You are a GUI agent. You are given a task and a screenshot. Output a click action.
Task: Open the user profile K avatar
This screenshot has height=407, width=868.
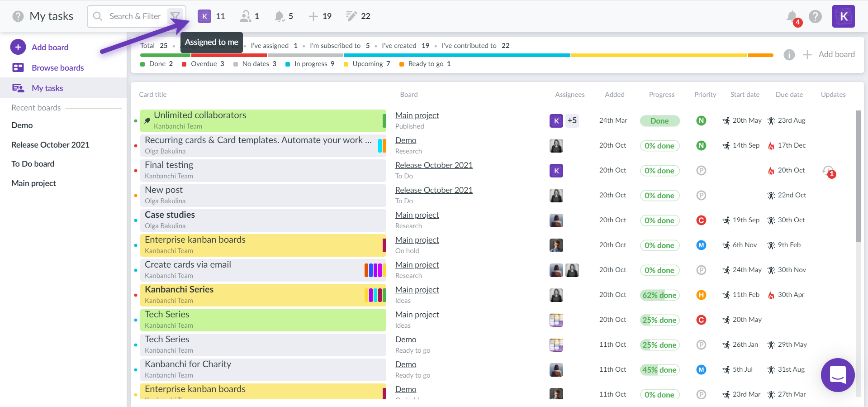pyautogui.click(x=843, y=16)
